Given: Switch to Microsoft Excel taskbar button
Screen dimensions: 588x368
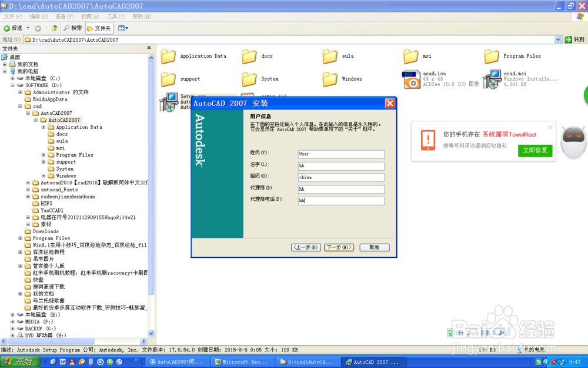Looking at the screenshot, I should [x=242, y=362].
